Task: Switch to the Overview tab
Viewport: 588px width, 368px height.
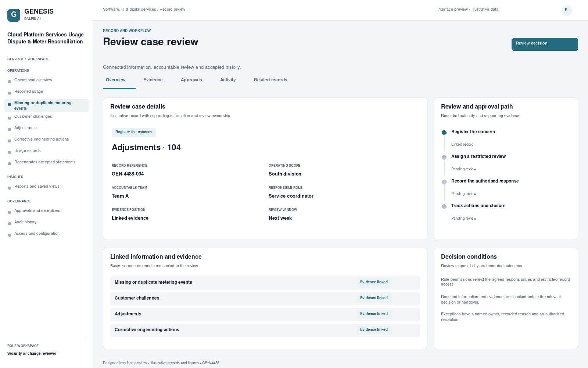Action: point(115,80)
